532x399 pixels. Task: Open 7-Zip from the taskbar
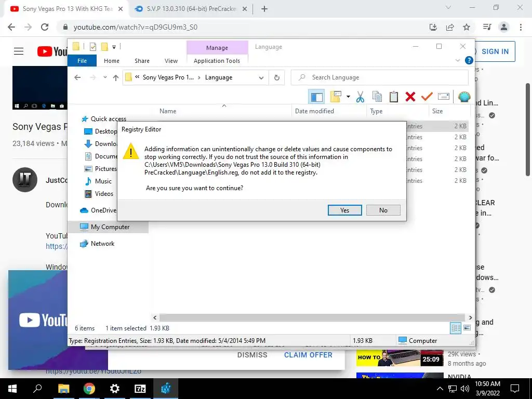point(140,389)
